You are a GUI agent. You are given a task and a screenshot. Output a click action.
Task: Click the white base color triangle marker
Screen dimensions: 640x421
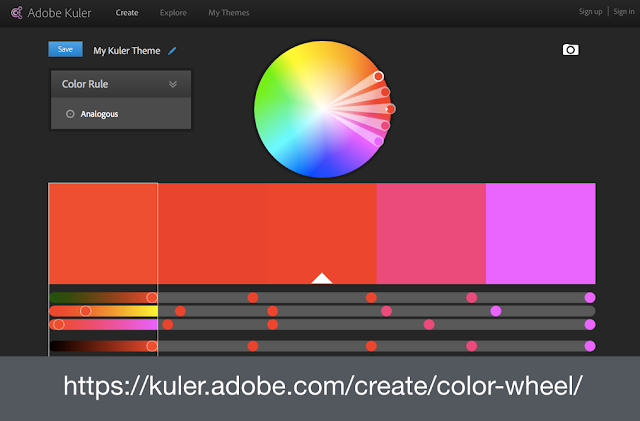coord(322,278)
